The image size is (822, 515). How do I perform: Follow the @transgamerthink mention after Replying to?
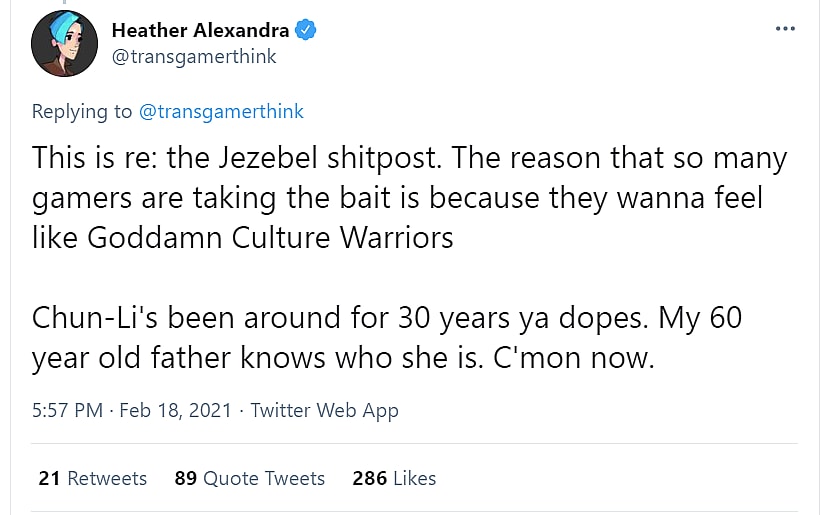click(x=220, y=111)
